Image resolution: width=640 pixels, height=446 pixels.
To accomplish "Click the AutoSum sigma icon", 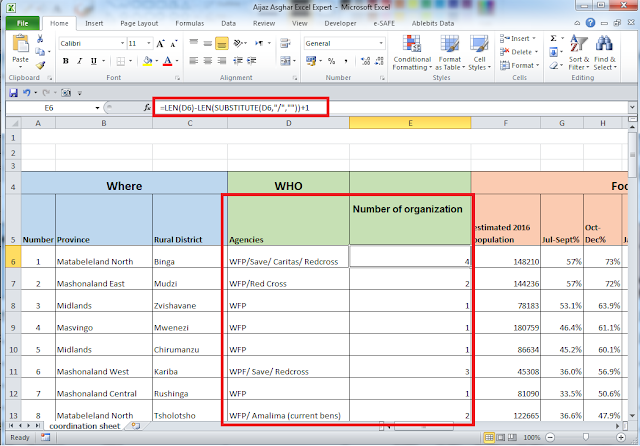I will [553, 38].
